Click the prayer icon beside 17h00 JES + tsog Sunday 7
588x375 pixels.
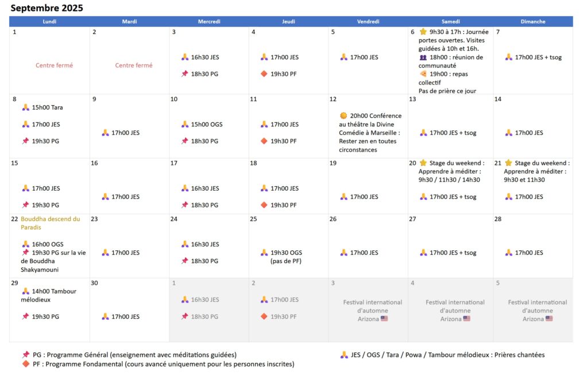tap(508, 57)
